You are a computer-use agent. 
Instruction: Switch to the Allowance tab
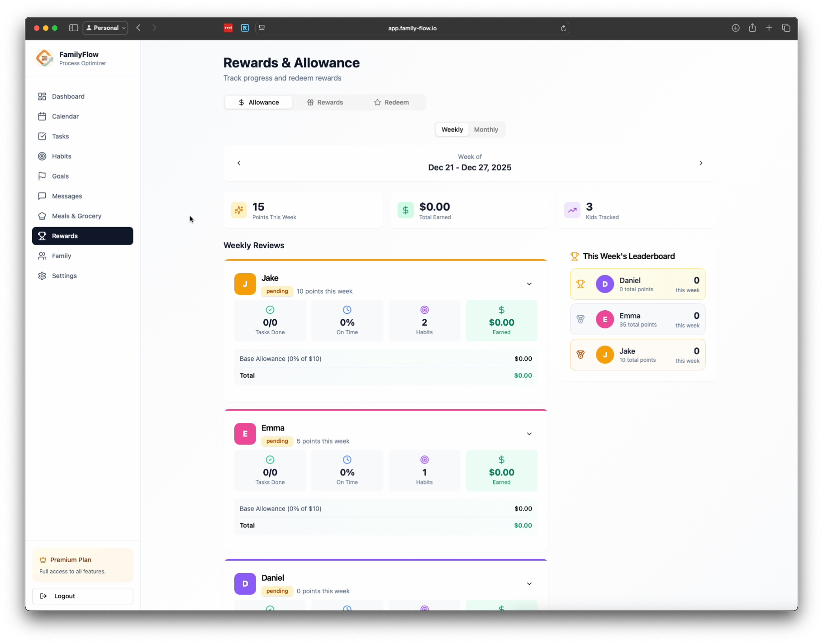tap(258, 102)
